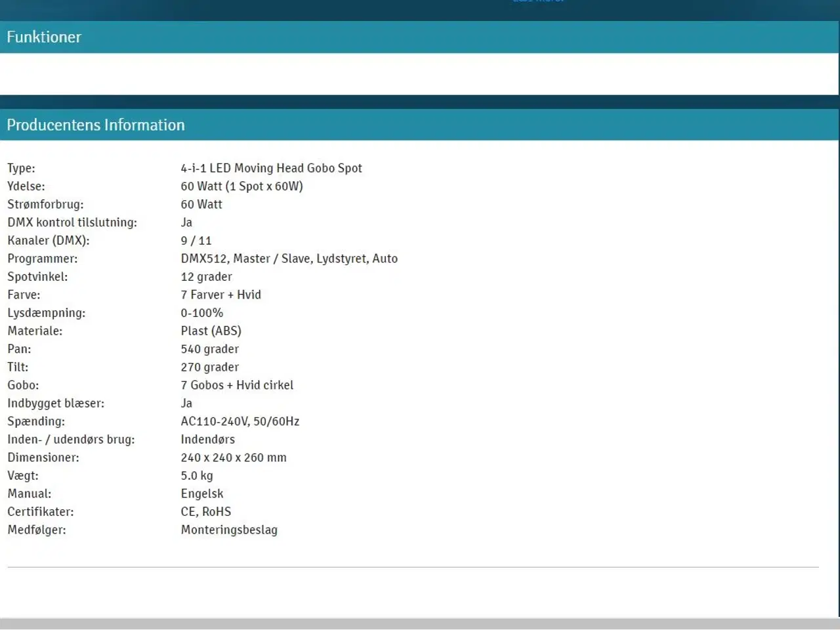Select the '0-100%' dimming value
840x630 pixels.
[x=202, y=313]
